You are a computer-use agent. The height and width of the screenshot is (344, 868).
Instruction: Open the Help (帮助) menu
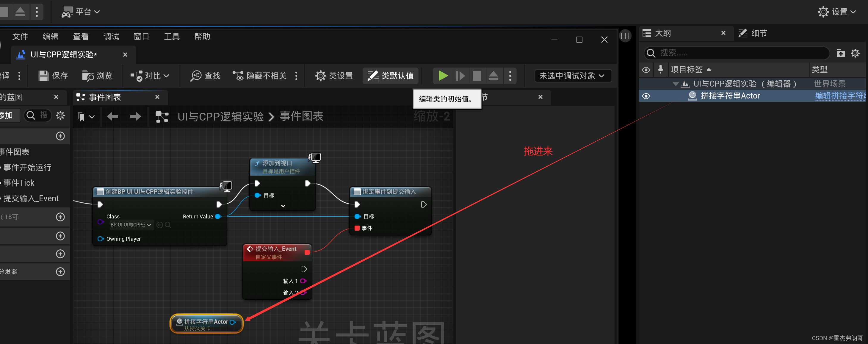(x=202, y=36)
